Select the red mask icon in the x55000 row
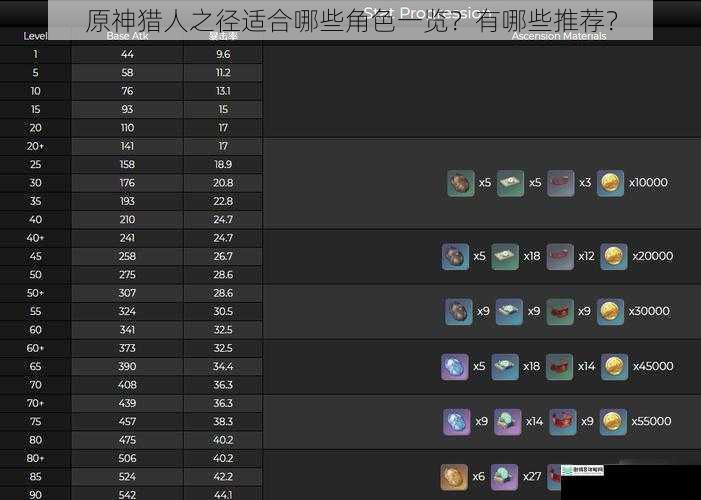 (562, 422)
